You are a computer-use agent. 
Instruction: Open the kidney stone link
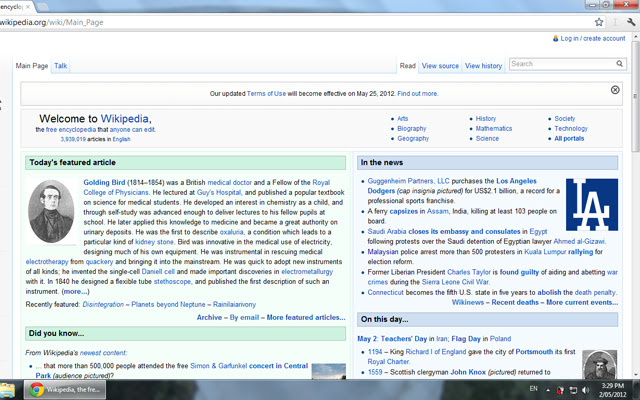coord(154,242)
